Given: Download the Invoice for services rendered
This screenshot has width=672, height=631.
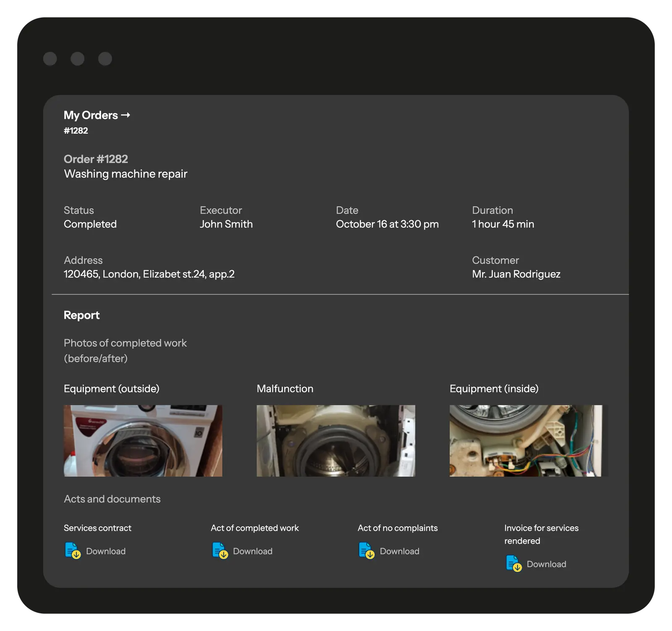Looking at the screenshot, I should pos(546,564).
